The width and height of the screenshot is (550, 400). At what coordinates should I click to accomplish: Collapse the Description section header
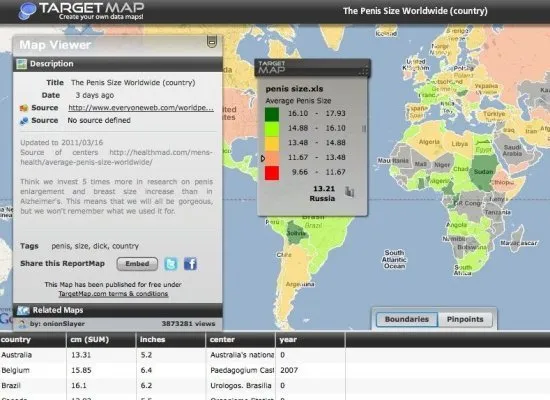pyautogui.click(x=118, y=64)
